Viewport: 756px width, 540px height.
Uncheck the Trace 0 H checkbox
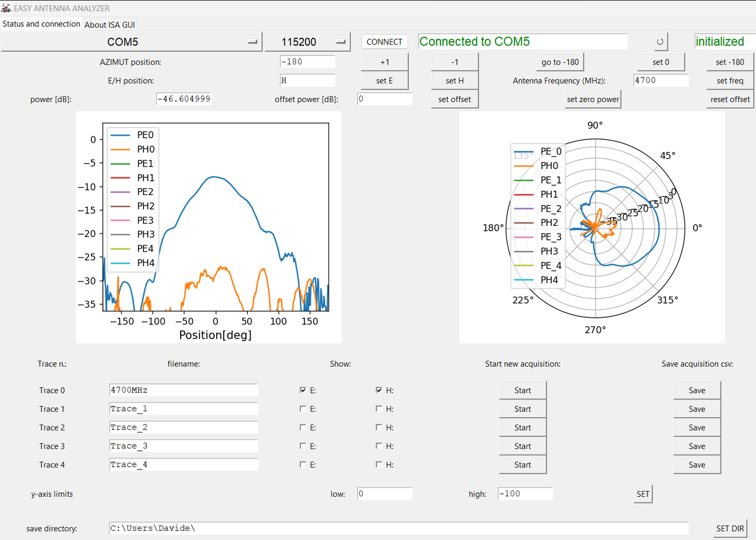pyautogui.click(x=379, y=390)
